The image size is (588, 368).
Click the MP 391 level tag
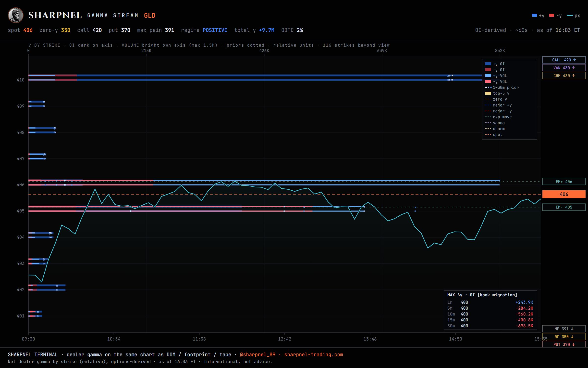click(x=564, y=329)
